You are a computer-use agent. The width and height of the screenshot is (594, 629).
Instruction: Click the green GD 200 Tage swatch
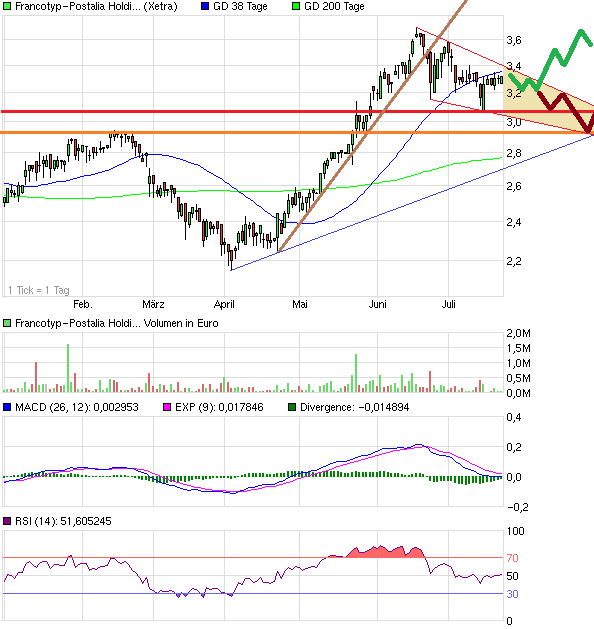296,6
